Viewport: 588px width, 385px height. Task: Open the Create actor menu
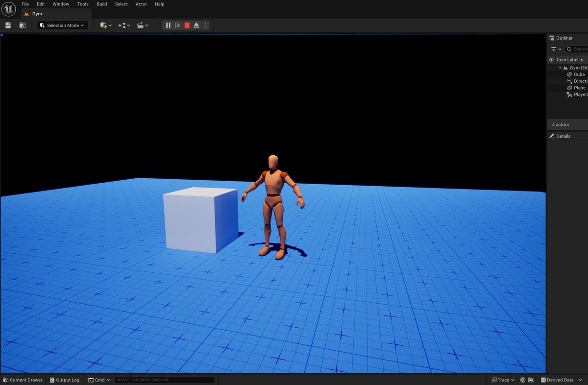click(x=104, y=25)
